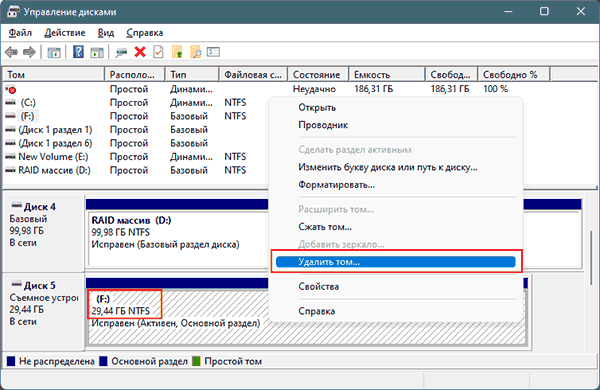
Task: Click the Forward arrow toolbar icon
Action: coord(29,52)
